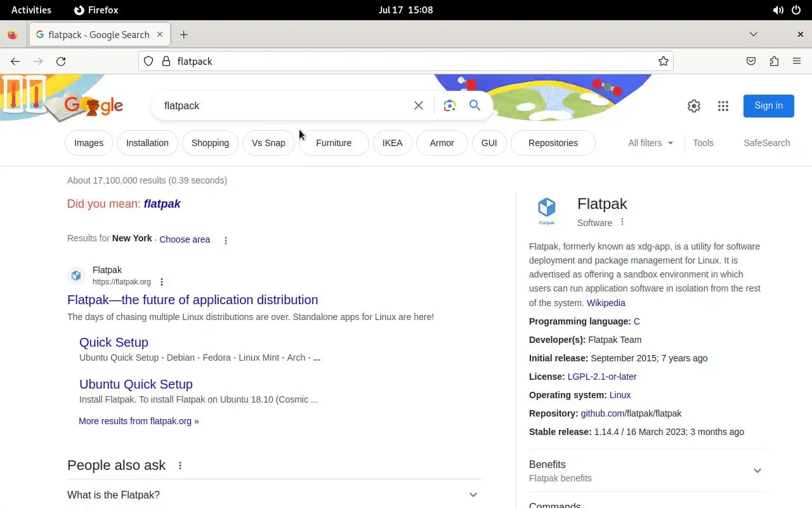Open more options next to Choose area

226,240
